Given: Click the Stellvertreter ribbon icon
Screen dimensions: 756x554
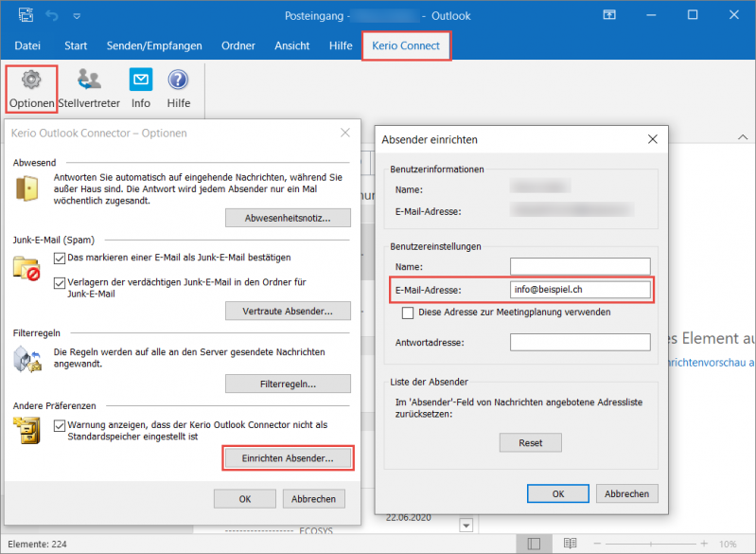Looking at the screenshot, I should click(x=90, y=87).
